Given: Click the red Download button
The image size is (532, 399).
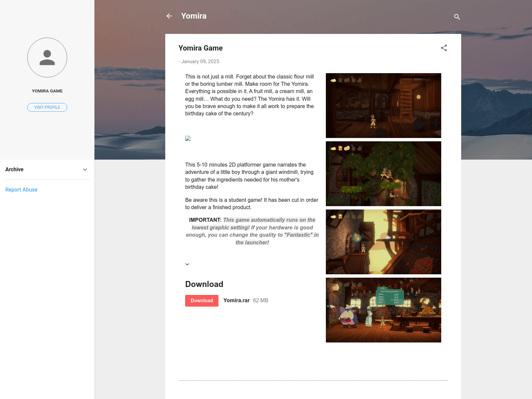Looking at the screenshot, I should tap(201, 301).
